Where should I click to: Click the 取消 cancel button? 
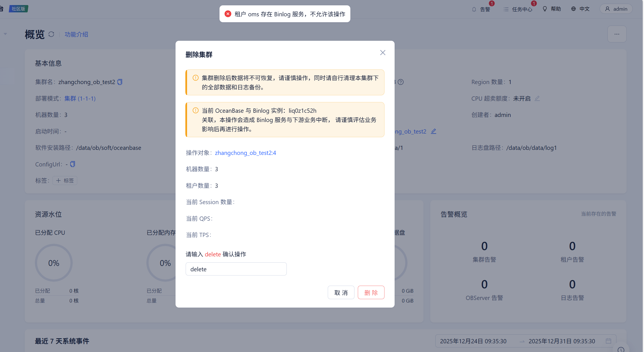point(341,293)
